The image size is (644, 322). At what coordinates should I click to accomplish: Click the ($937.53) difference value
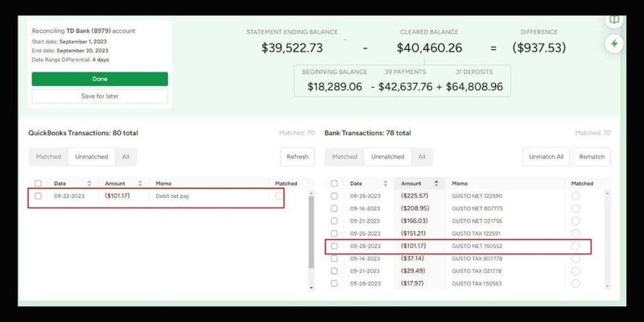coord(539,47)
